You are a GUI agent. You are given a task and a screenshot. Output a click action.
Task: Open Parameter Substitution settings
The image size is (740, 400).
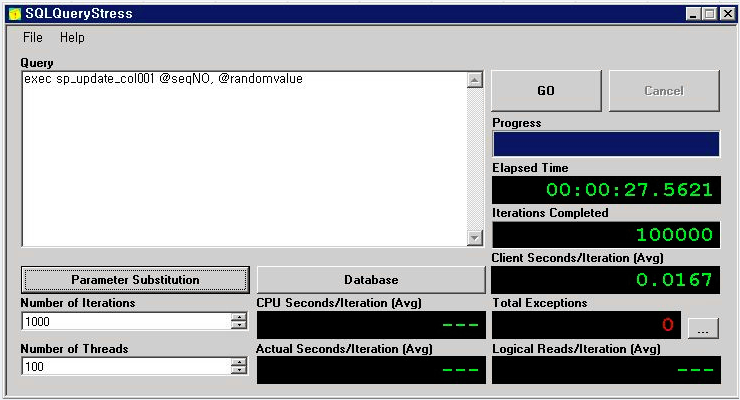pyautogui.click(x=135, y=280)
